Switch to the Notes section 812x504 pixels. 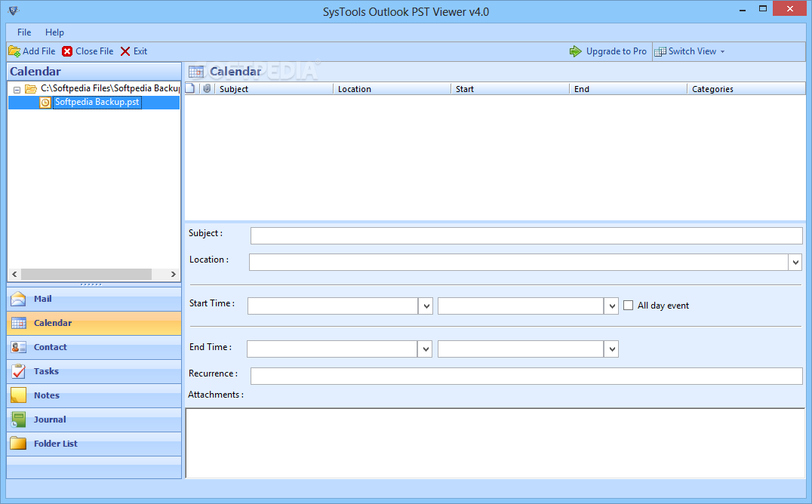[x=94, y=395]
